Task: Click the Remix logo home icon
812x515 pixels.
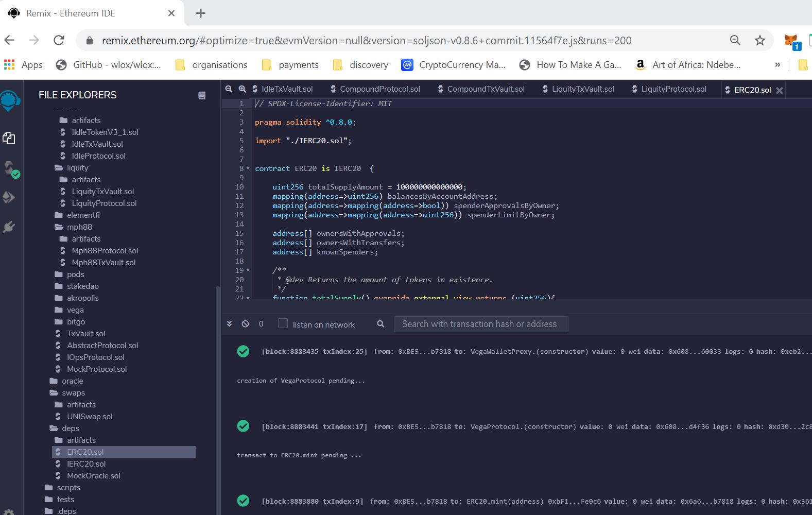Action: pos(10,100)
